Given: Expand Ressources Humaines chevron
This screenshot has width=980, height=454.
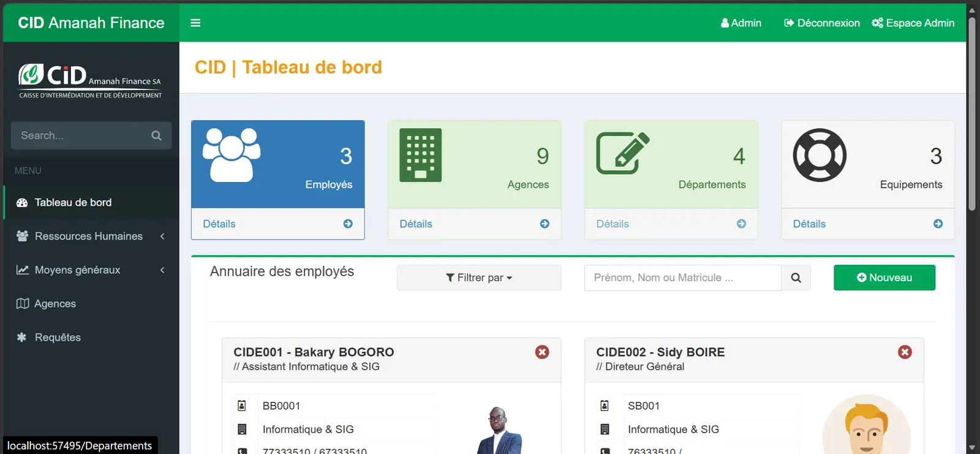Looking at the screenshot, I should click(162, 236).
